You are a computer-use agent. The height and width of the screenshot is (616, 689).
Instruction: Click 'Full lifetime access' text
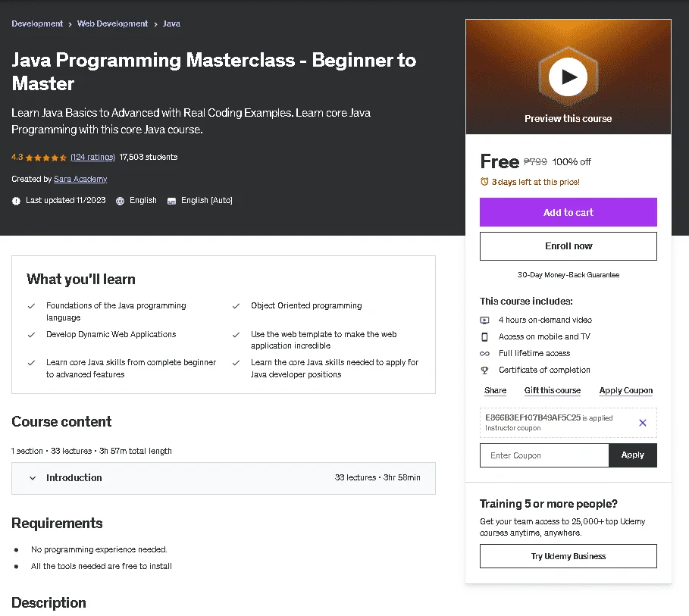tap(534, 354)
